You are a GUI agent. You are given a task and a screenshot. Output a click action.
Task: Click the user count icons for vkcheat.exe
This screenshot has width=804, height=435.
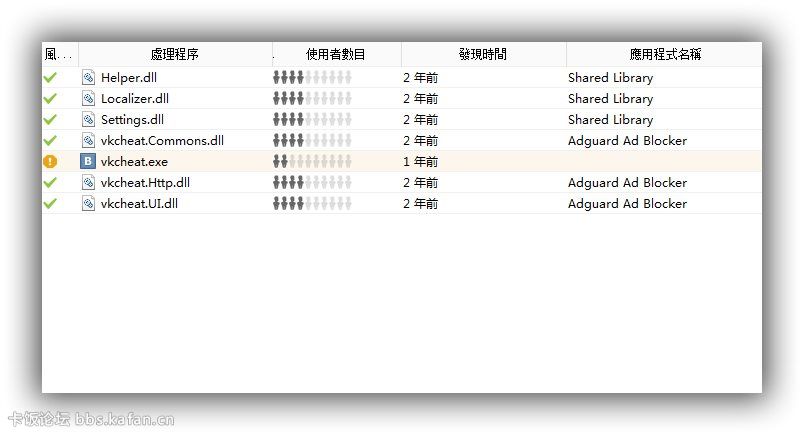[312, 162]
